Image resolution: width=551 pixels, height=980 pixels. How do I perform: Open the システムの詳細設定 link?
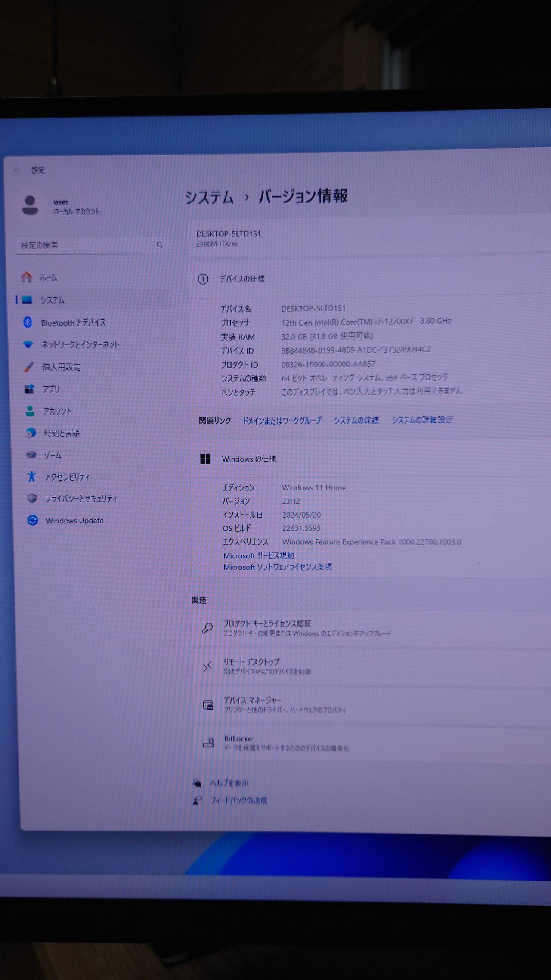(x=422, y=420)
